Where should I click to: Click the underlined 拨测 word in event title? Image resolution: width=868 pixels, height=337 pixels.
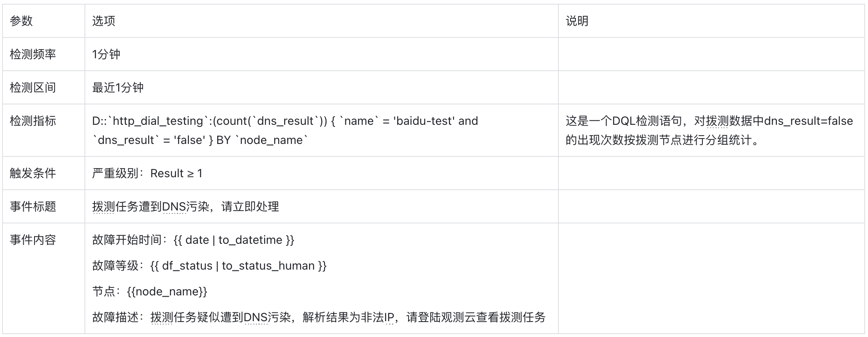coord(103,207)
